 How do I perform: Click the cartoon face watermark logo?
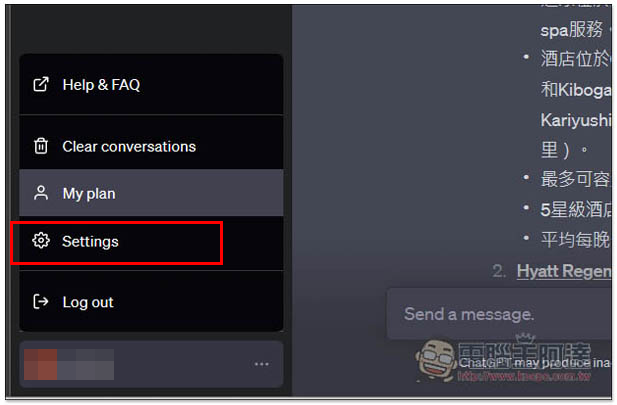(x=437, y=361)
